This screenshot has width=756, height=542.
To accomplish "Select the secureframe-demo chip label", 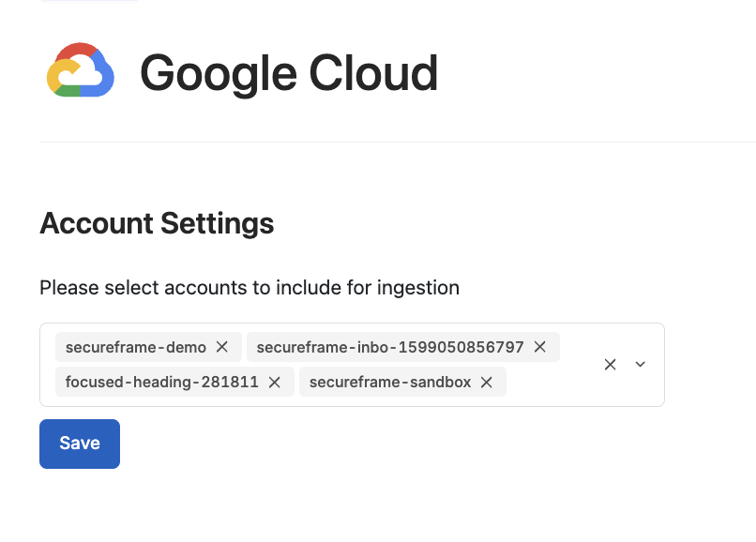I will [136, 347].
